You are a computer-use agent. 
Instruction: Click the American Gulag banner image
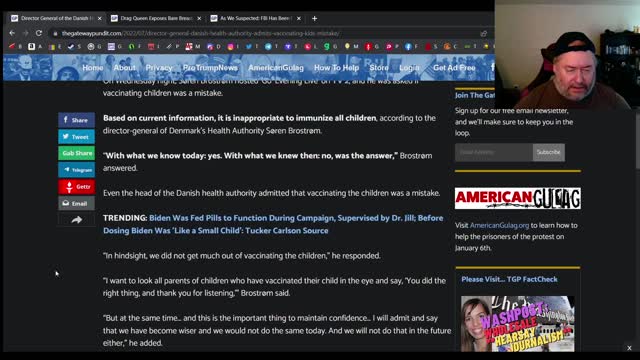518,198
